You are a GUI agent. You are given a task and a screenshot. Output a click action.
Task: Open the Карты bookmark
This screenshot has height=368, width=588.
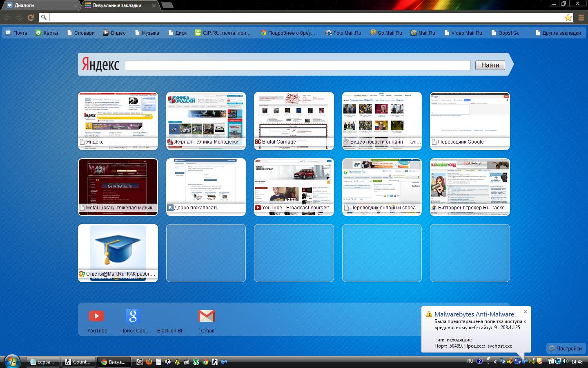tap(47, 33)
